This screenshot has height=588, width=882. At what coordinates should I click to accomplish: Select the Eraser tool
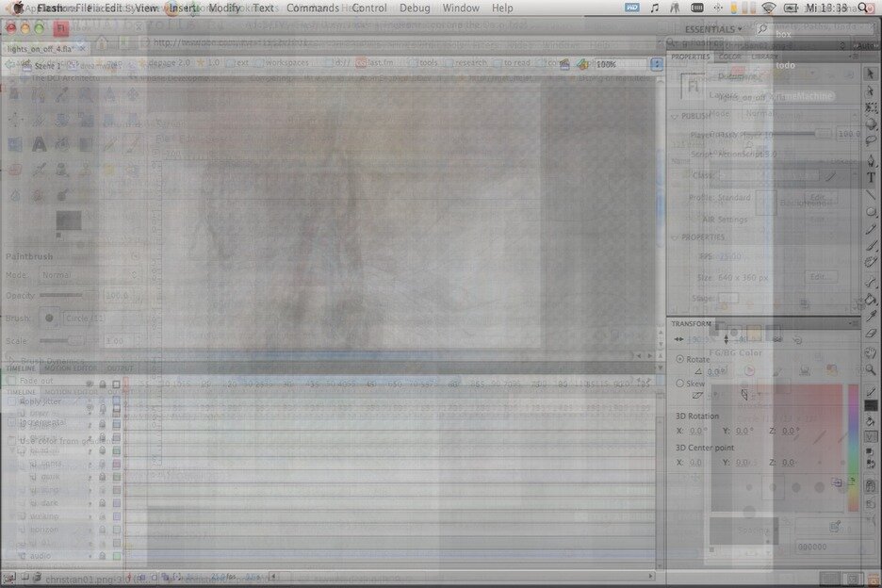870,334
